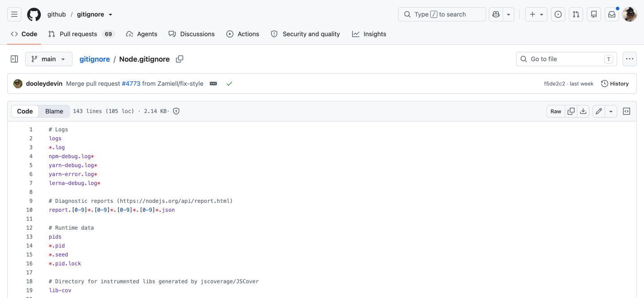Go to the Actions tab
The image size is (644, 298).
coord(242,34)
